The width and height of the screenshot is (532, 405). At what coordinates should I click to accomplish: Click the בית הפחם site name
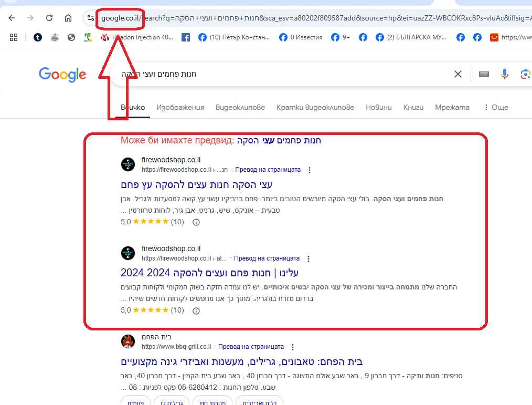click(x=156, y=337)
